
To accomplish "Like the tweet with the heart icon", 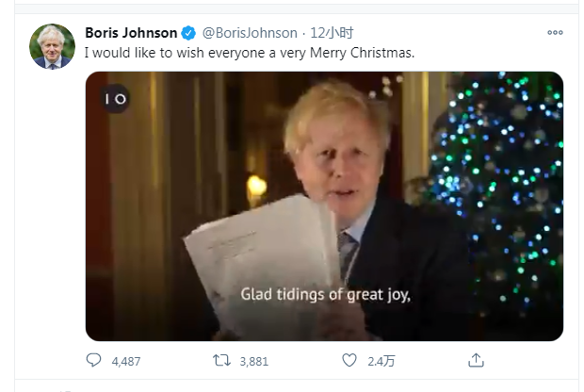I will click(349, 360).
